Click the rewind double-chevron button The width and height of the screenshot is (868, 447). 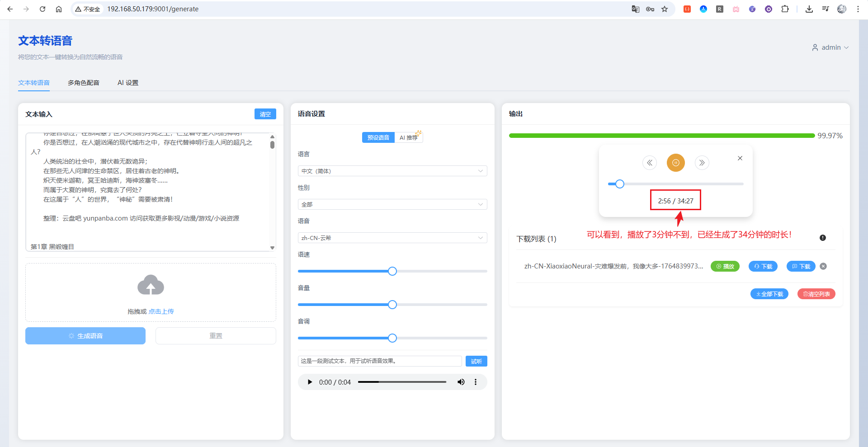click(650, 163)
